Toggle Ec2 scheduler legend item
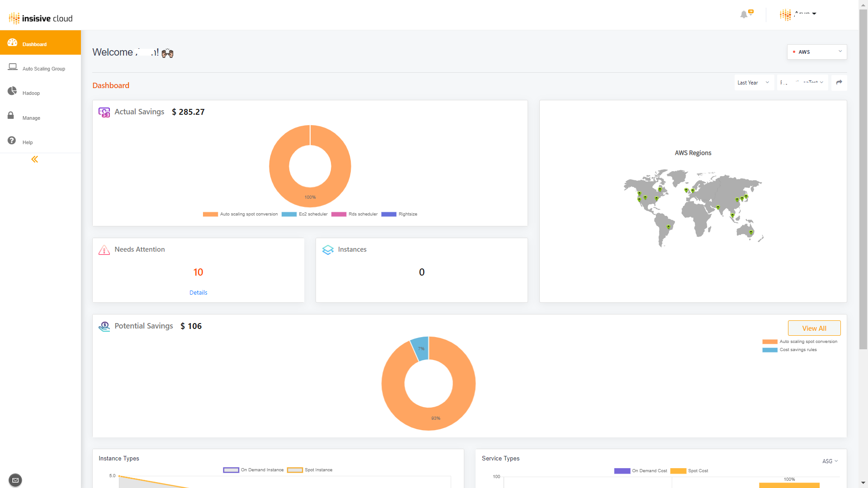The height and width of the screenshot is (488, 868). tap(313, 214)
